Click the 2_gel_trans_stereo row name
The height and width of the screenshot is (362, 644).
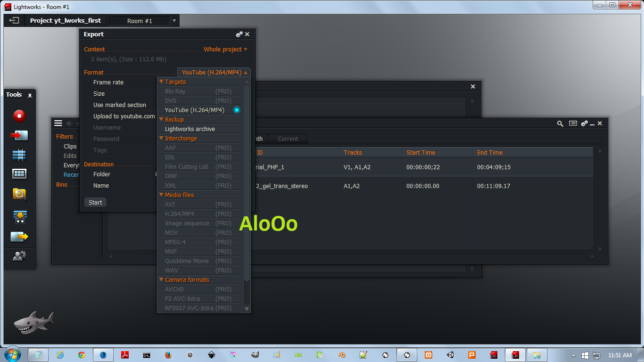[281, 186]
